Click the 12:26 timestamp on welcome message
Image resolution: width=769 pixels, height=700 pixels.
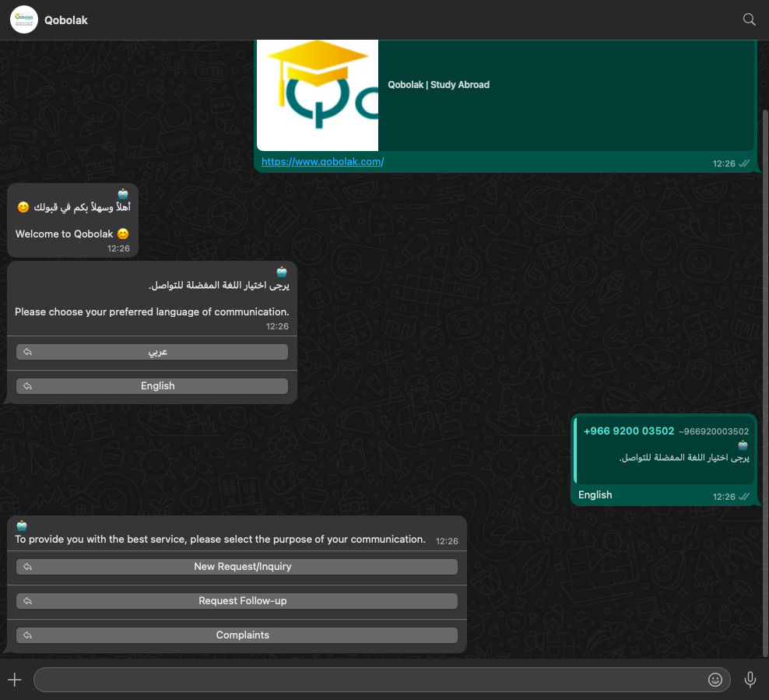118,248
